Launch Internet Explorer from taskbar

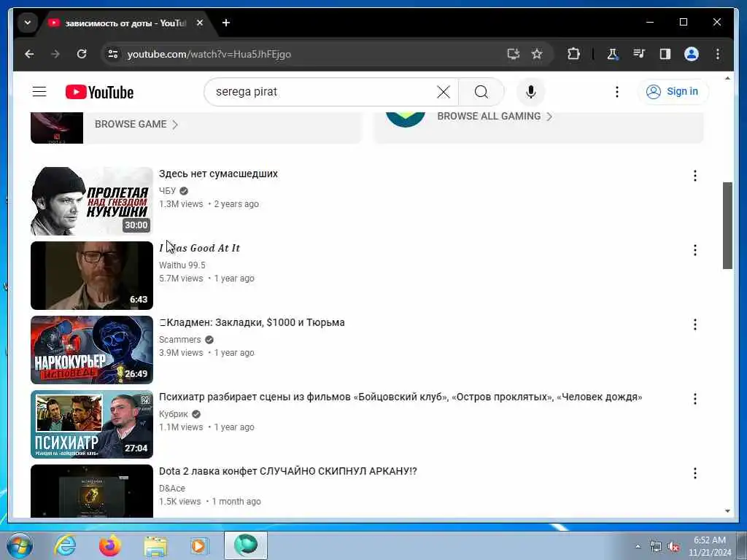[x=65, y=545]
